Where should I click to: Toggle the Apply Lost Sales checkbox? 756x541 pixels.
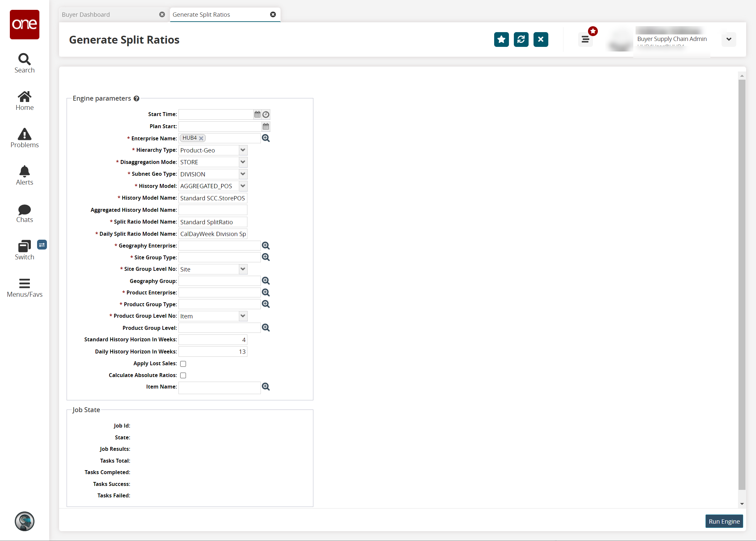tap(183, 364)
